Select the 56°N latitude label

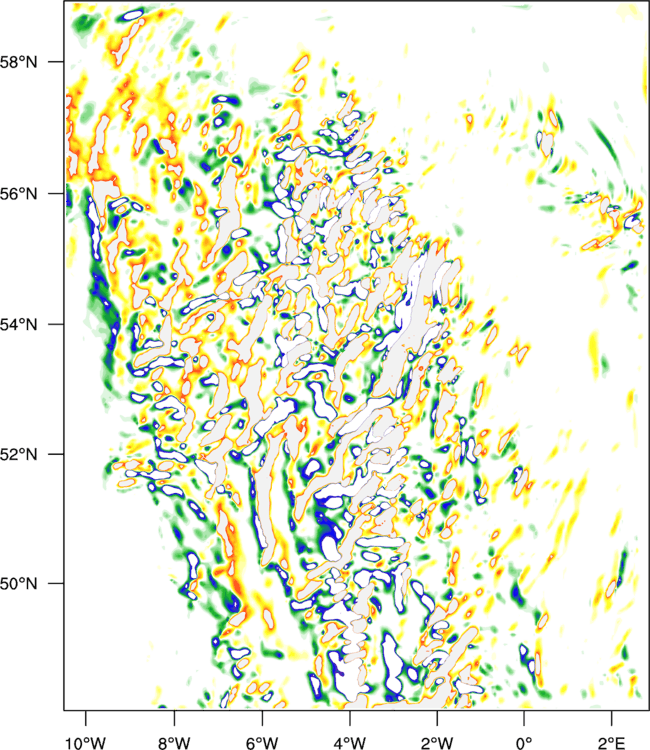pyautogui.click(x=18, y=194)
